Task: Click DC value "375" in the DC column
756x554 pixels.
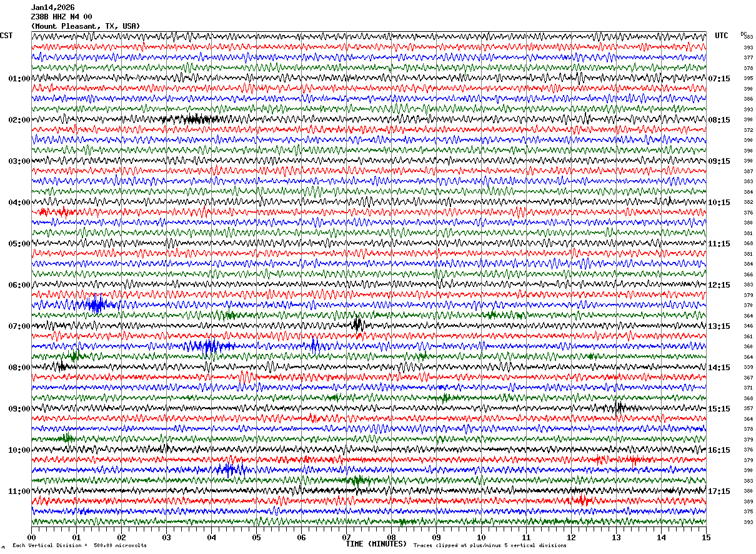Action: pos(748,512)
